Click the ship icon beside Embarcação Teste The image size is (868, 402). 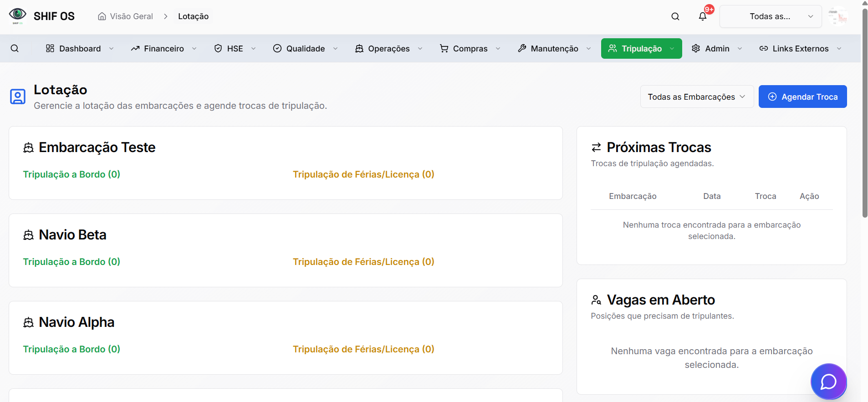pos(29,148)
